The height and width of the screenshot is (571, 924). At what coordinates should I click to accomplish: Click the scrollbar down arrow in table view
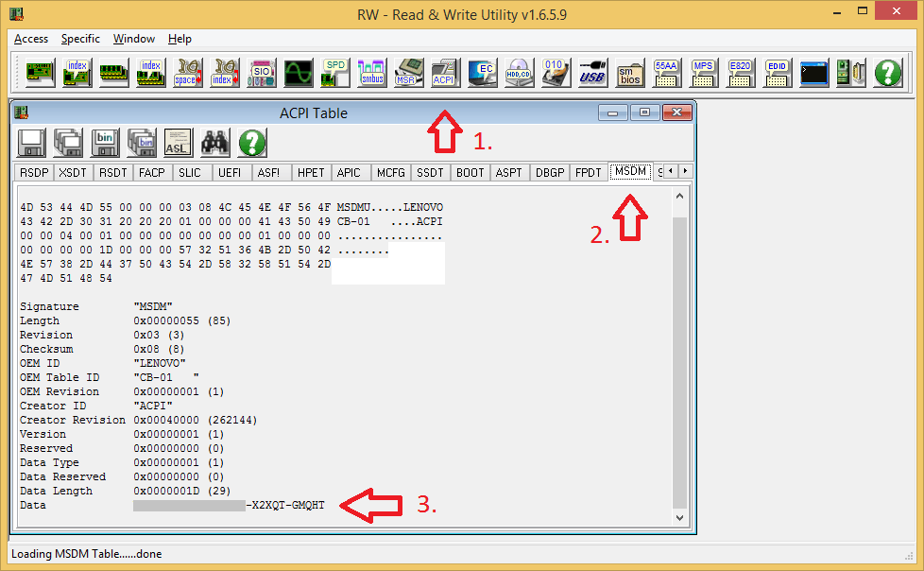pos(679,518)
